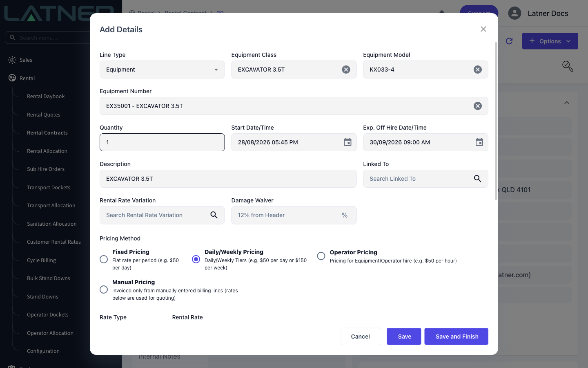Select Fixed Pricing radio option

click(104, 259)
